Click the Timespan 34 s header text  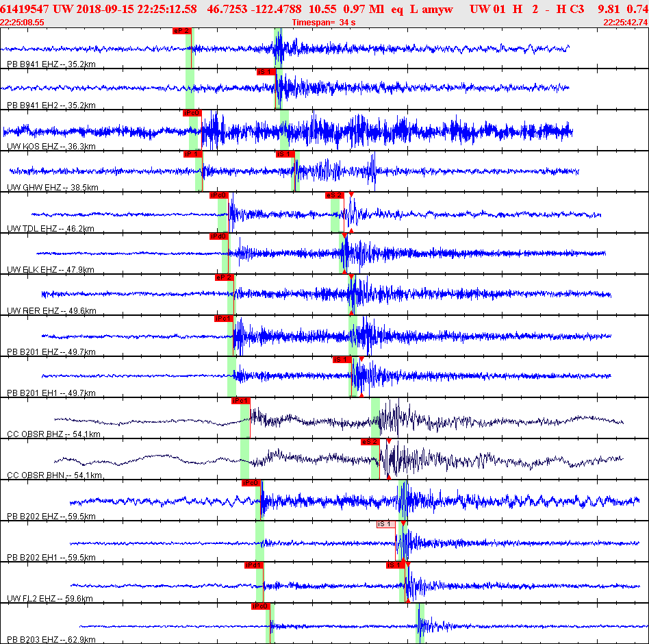tap(324, 23)
